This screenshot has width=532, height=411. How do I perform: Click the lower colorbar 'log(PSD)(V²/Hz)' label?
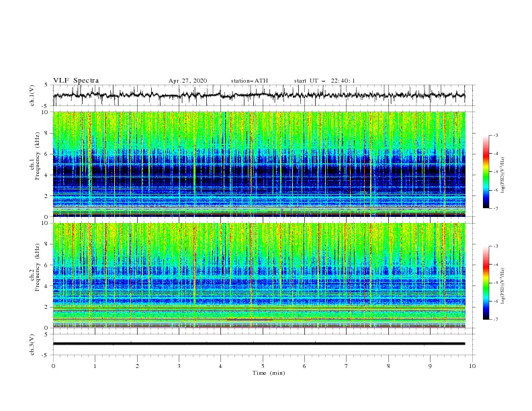click(x=502, y=286)
